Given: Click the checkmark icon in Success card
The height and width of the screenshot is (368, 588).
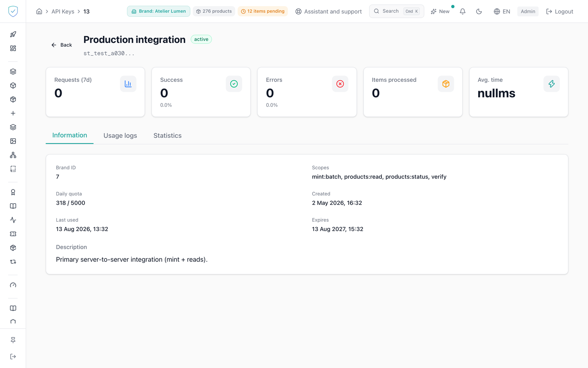Looking at the screenshot, I should pos(234,84).
